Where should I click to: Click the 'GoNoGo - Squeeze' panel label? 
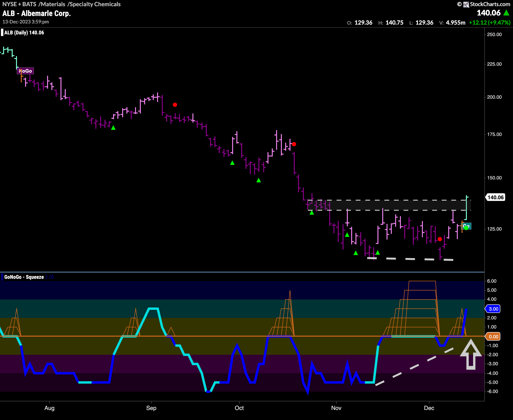click(x=24, y=277)
